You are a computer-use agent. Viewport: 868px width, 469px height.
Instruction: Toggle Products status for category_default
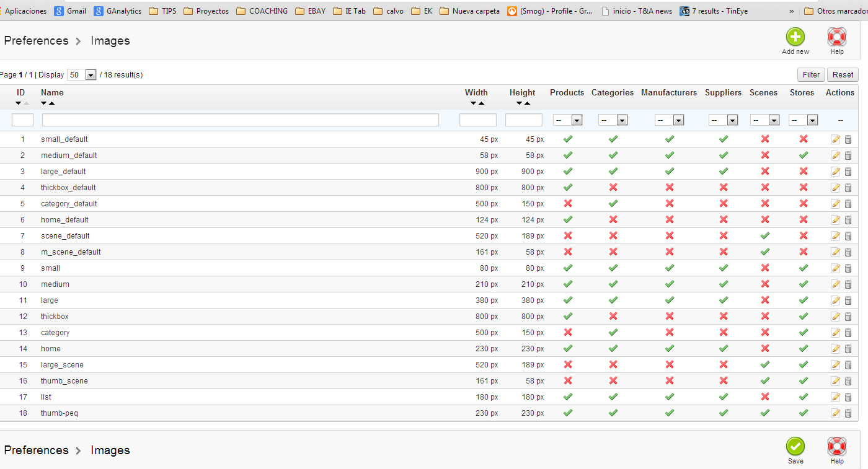point(567,204)
